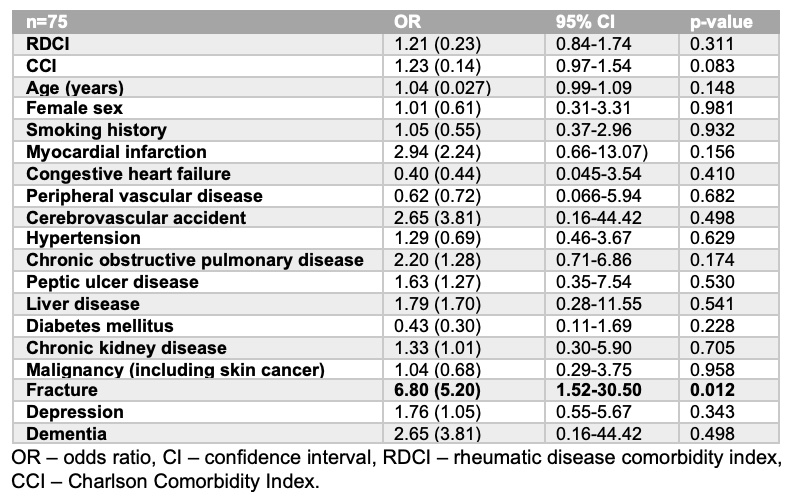The height and width of the screenshot is (500, 792).
Task: Select the Chronic obstructive pulmonary disease label
Action: pyautogui.click(x=195, y=260)
